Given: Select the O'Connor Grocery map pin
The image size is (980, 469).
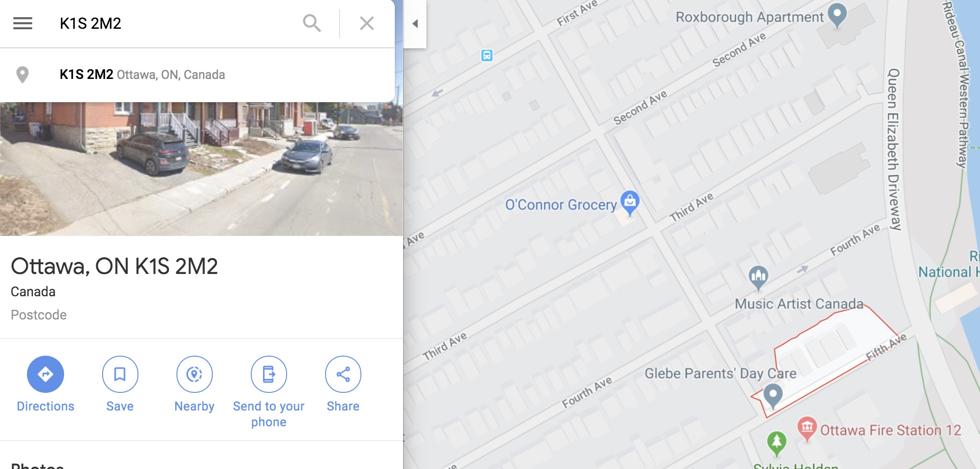Looking at the screenshot, I should (x=630, y=202).
